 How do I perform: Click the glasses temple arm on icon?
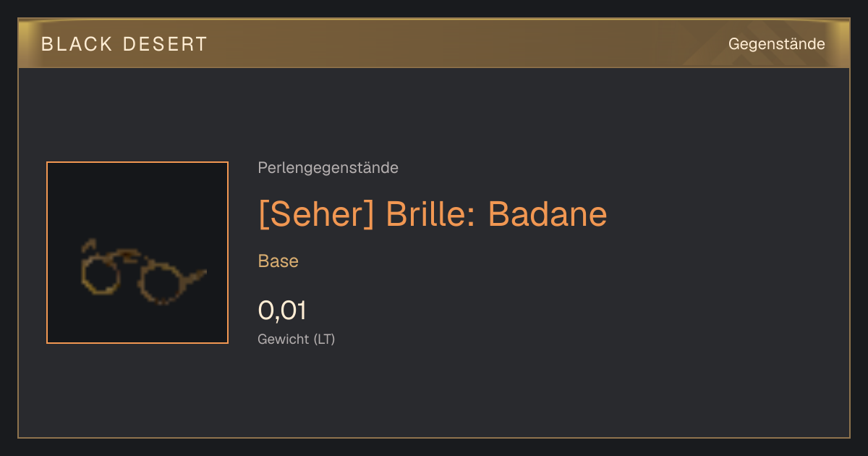pyautogui.click(x=194, y=276)
